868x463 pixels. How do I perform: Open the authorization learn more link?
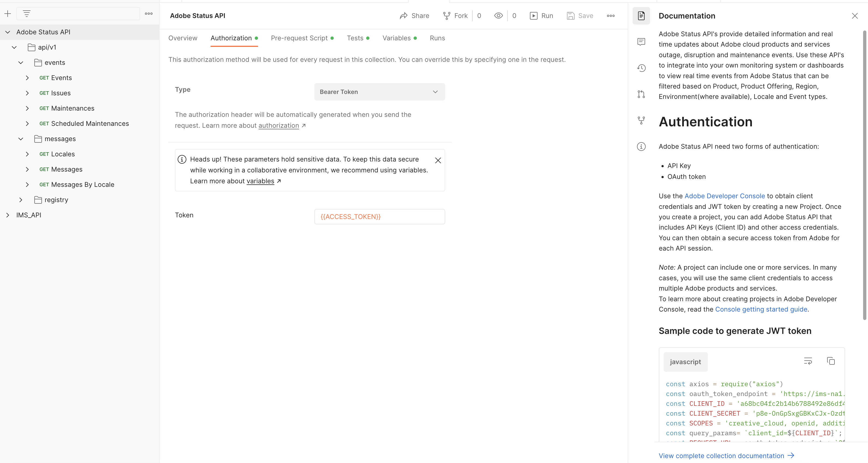click(279, 125)
